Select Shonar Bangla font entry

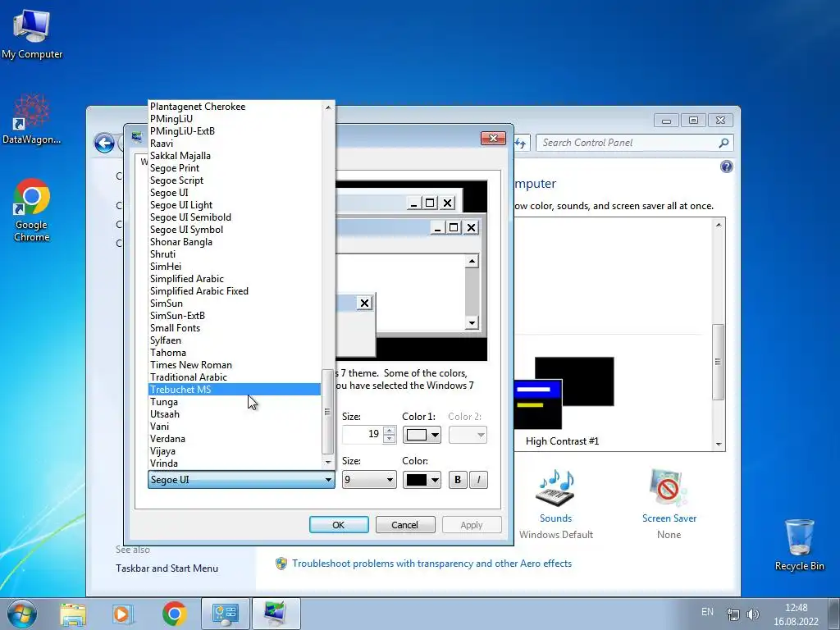pos(234,242)
